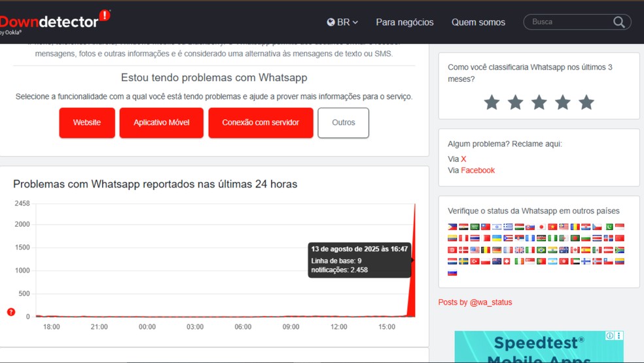Check Whatsapp status for South Africa flag
This screenshot has height=363, width=644.
[x=619, y=250]
